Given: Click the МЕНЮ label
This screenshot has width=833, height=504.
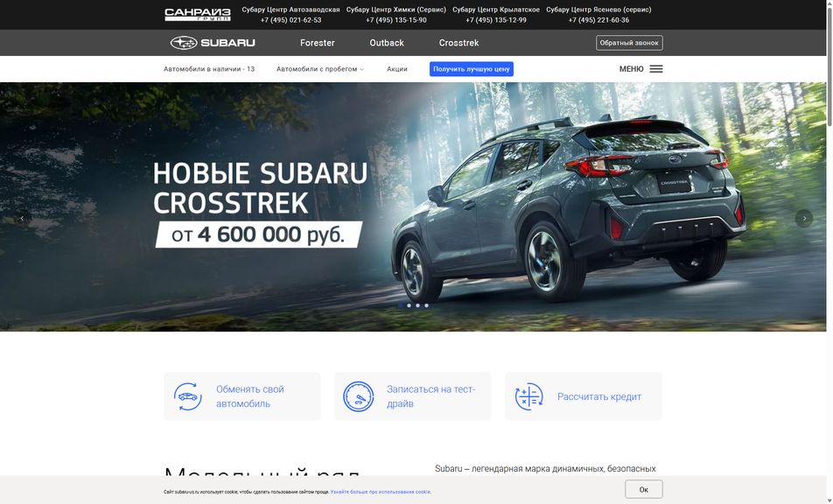Looking at the screenshot, I should click(x=631, y=69).
